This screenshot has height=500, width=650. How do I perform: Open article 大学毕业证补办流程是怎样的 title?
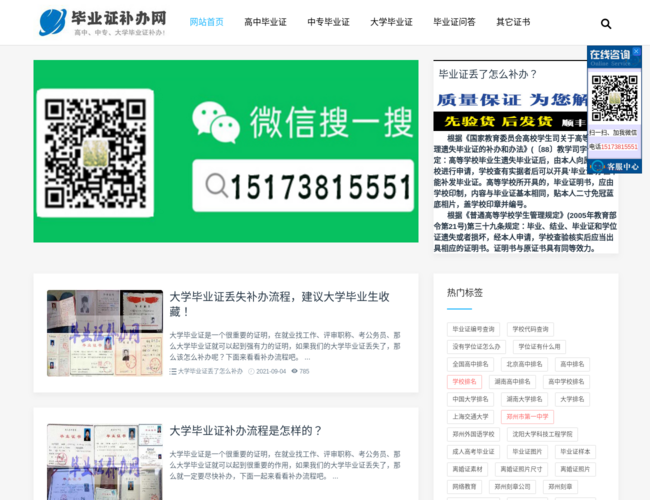[245, 431]
